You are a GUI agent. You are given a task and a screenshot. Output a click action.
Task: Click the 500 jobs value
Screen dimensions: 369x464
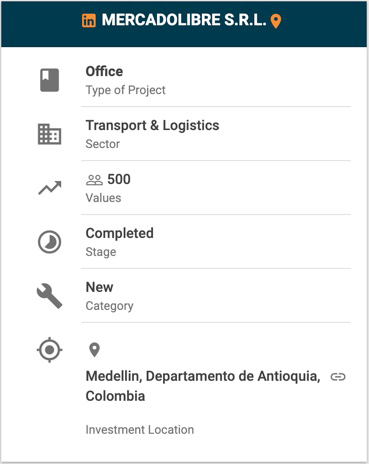tap(119, 179)
